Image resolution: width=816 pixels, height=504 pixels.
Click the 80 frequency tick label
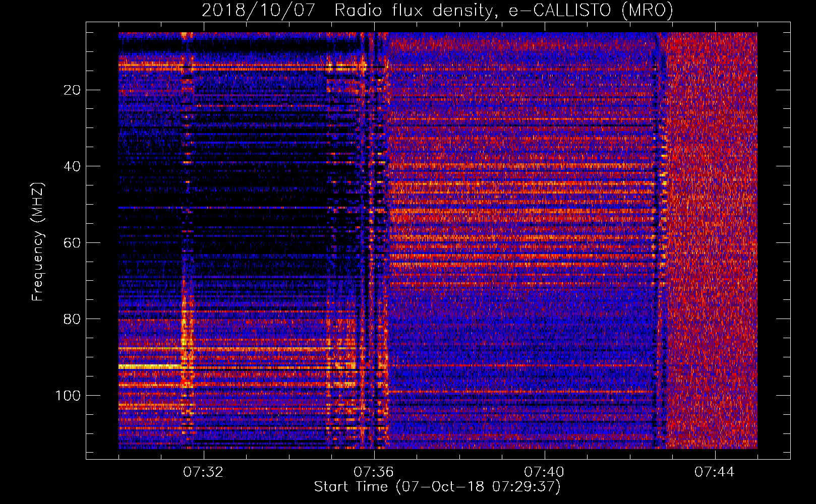[73, 319]
